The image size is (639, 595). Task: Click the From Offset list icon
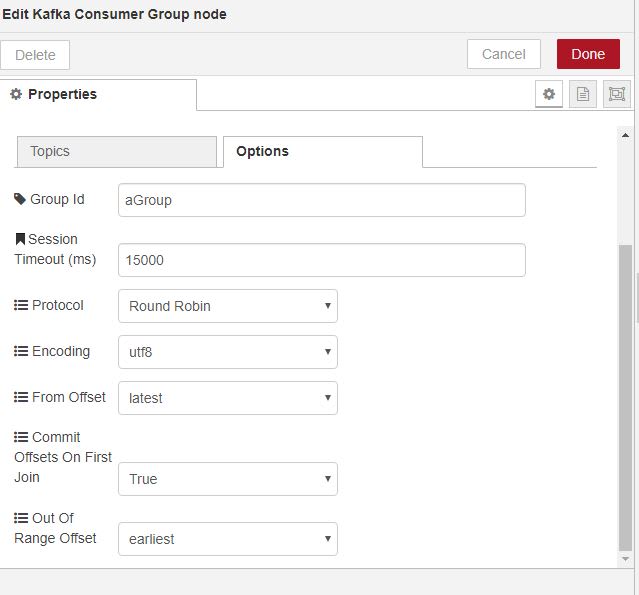[21, 397]
